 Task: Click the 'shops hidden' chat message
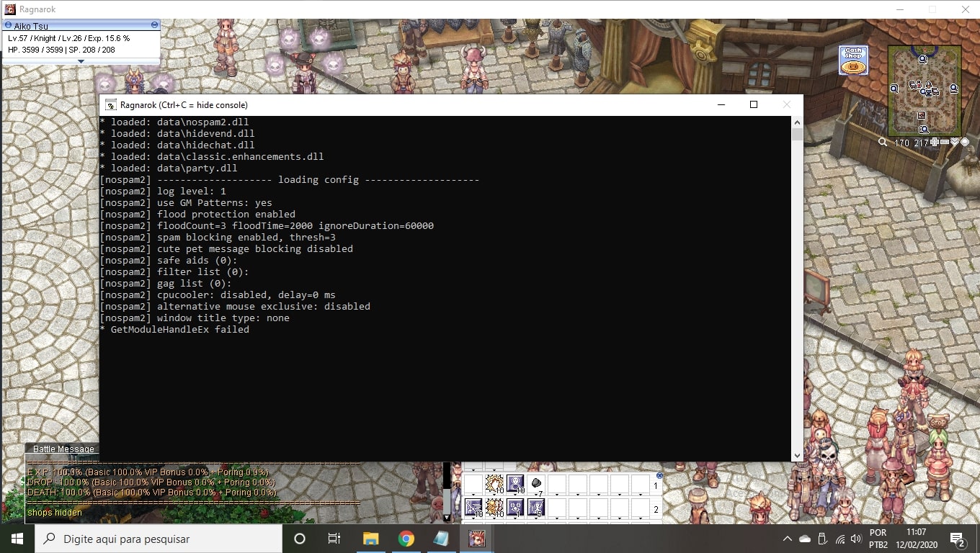click(55, 513)
